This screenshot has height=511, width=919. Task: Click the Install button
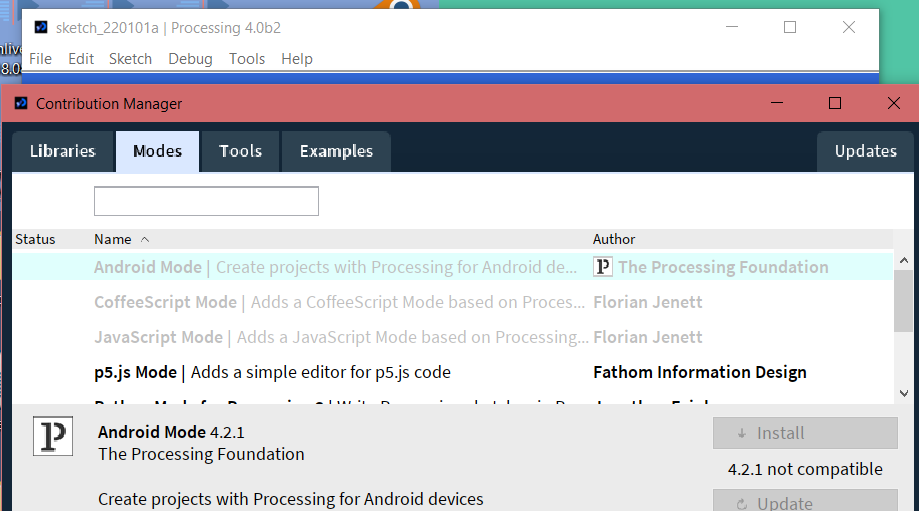click(805, 433)
